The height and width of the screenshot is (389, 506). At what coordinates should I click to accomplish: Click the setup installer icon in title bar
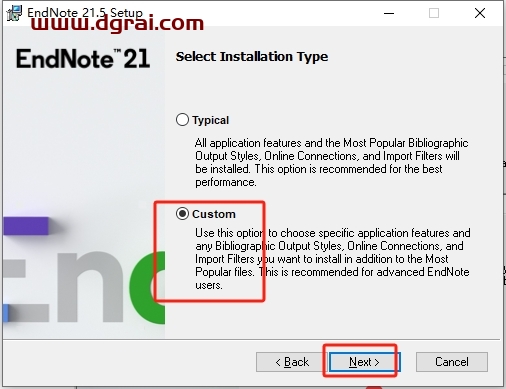(x=14, y=13)
